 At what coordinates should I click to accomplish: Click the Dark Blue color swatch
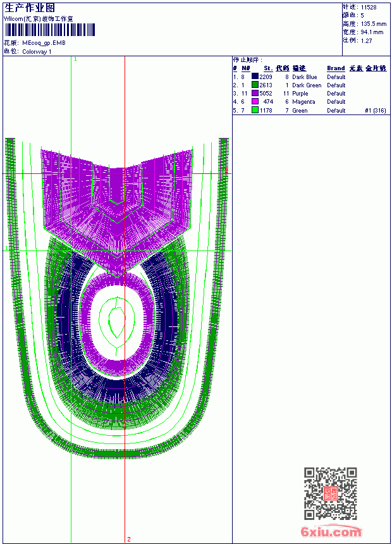(255, 77)
